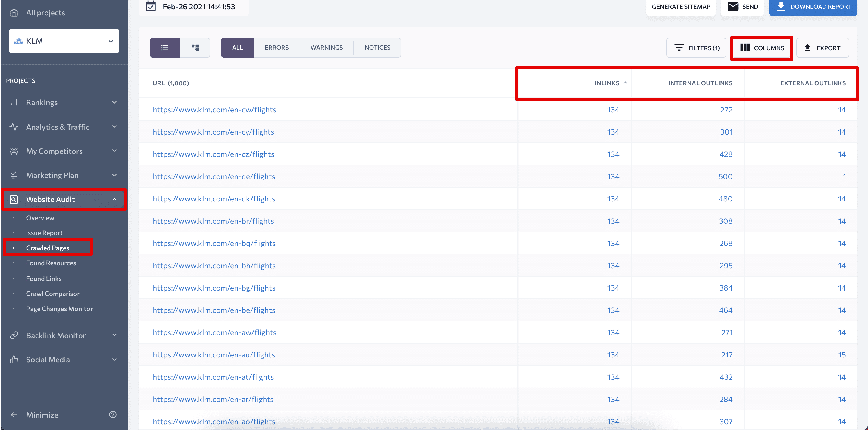Click the Minimize left arrow icon
The image size is (868, 430).
14,415
